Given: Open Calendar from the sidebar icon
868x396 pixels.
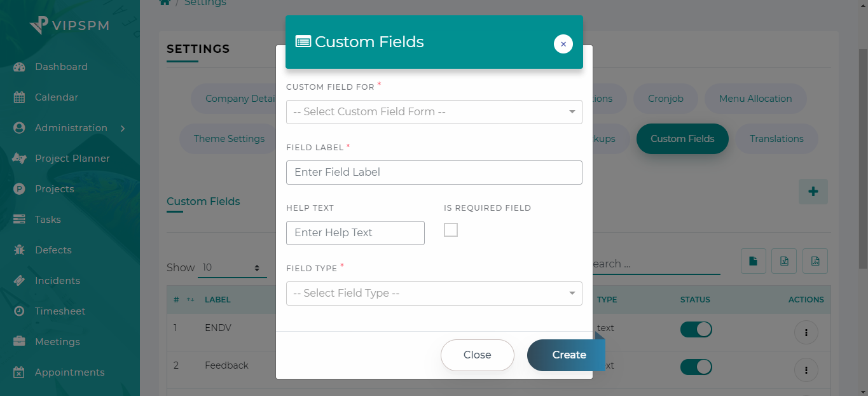Looking at the screenshot, I should click(x=19, y=97).
